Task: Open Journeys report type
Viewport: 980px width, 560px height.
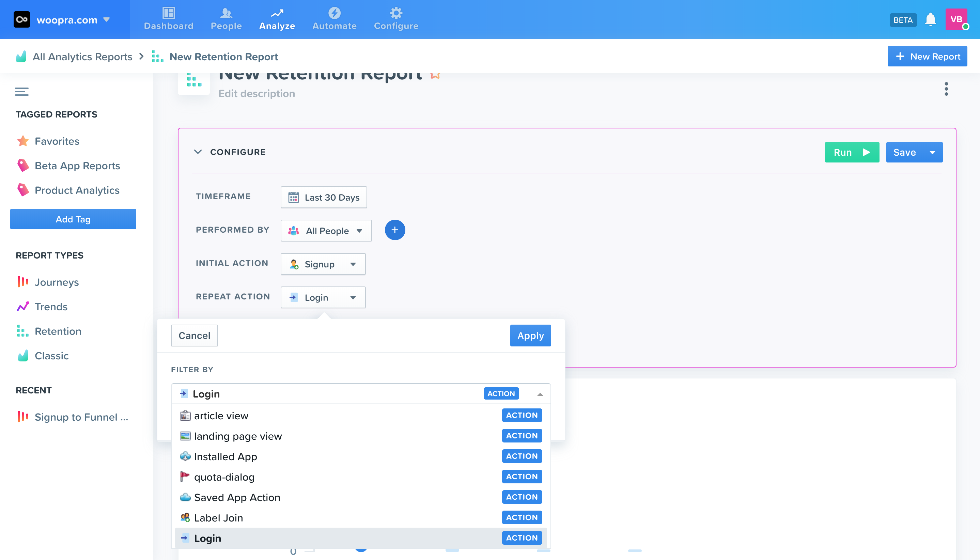Action: point(57,282)
